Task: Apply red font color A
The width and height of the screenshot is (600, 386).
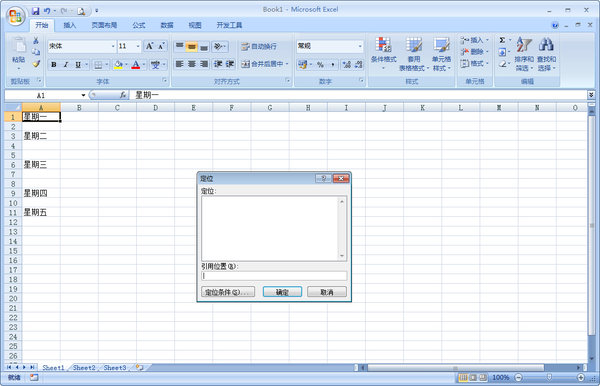Action: pyautogui.click(x=136, y=65)
